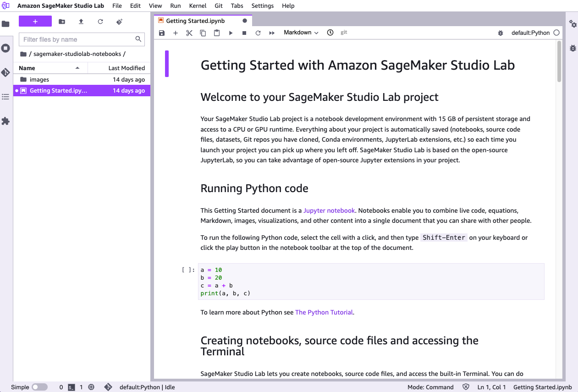Image resolution: width=578 pixels, height=392 pixels.
Task: Upload files with the upload icon
Action: tap(81, 22)
